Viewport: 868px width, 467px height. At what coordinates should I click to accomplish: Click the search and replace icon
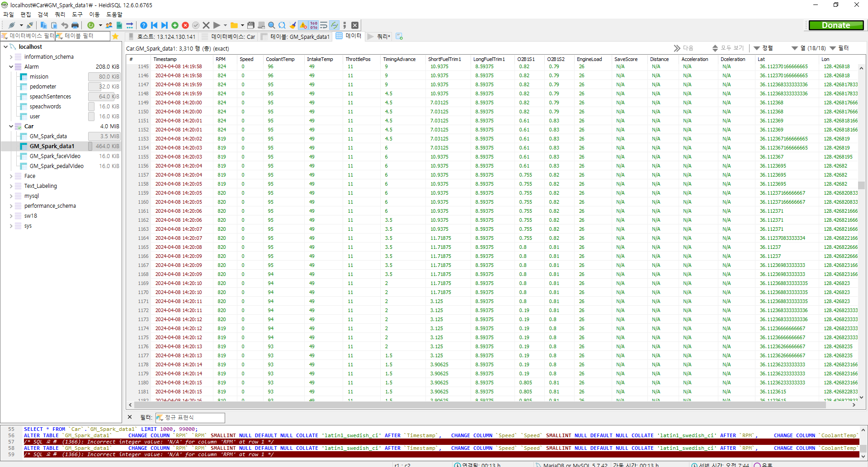(x=282, y=25)
